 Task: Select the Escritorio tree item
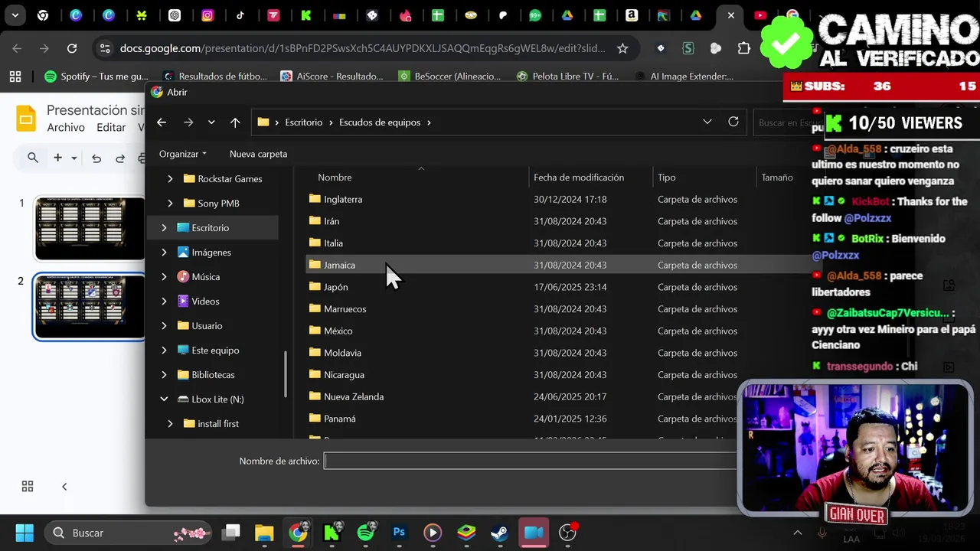click(214, 228)
